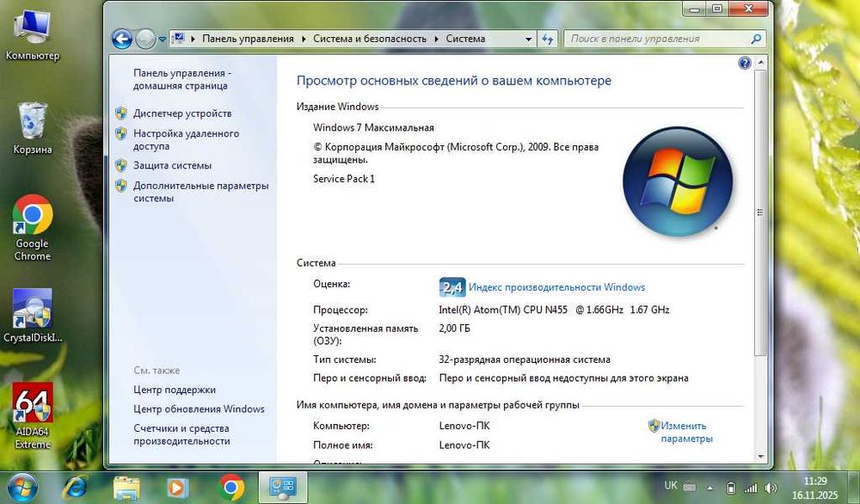Click 'Система' breadcrumb segment
Screen dimensions: 860x504
pyautogui.click(x=465, y=39)
